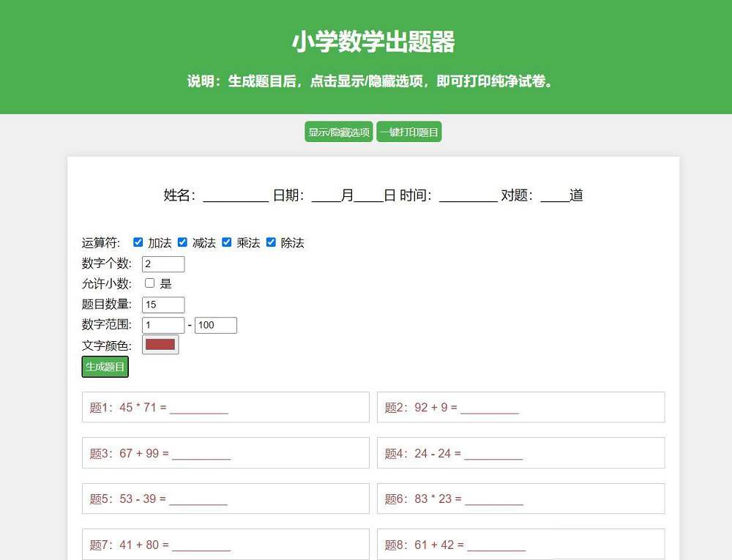
Task: Uncheck the 除法 (division) operator
Action: [271, 242]
